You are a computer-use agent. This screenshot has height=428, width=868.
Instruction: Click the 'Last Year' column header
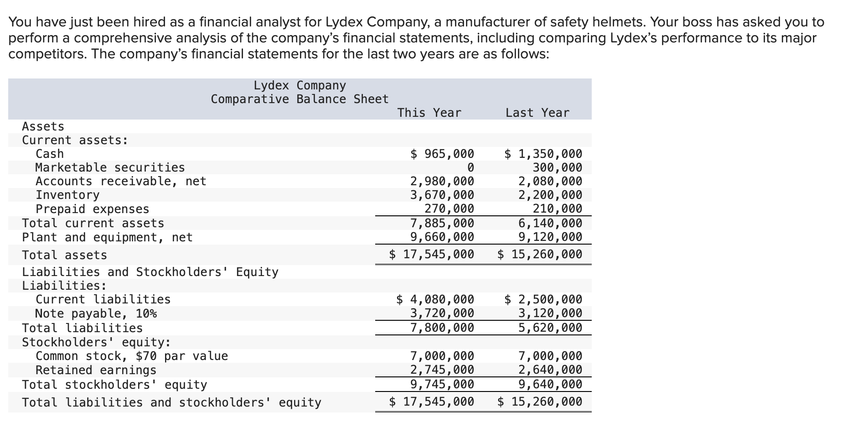(537, 113)
